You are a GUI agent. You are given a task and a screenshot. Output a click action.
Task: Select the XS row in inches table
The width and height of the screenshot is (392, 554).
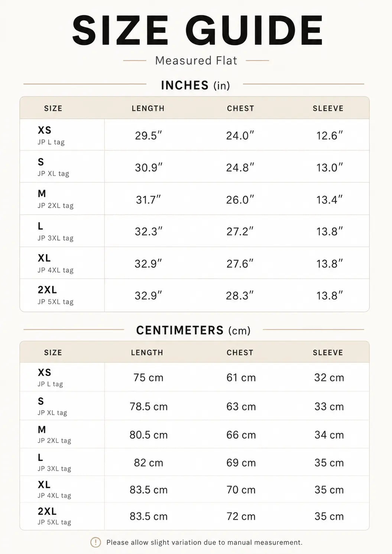click(194, 135)
